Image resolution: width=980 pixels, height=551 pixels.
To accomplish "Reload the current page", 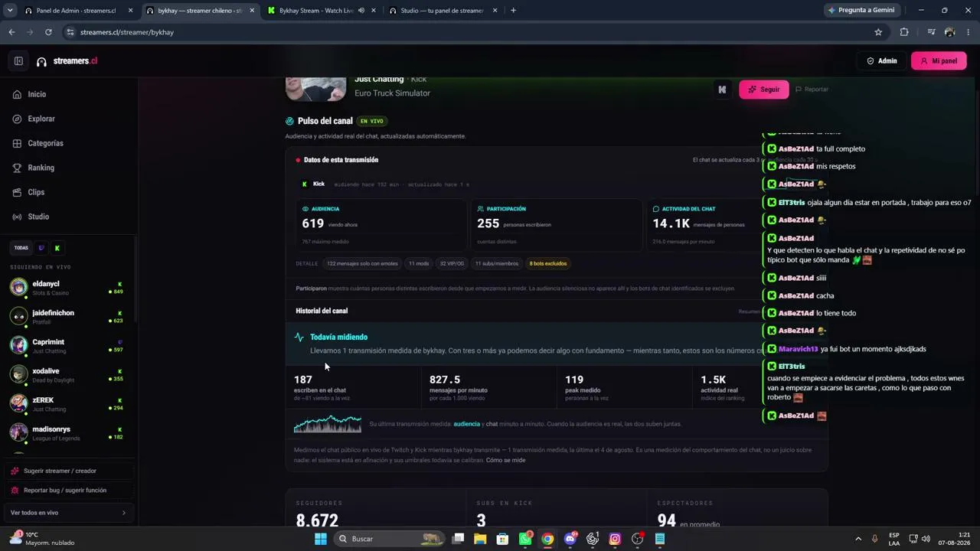I will click(48, 32).
